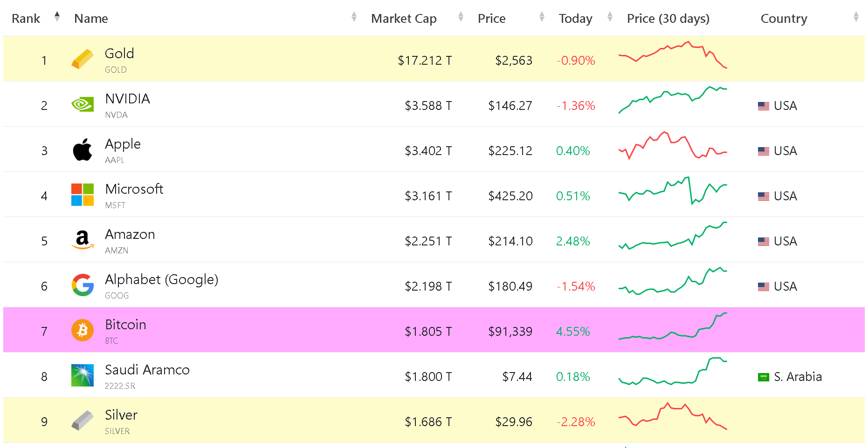Click the Saudi Aramco logo icon
Viewport: 868px width, 448px height.
[83, 375]
